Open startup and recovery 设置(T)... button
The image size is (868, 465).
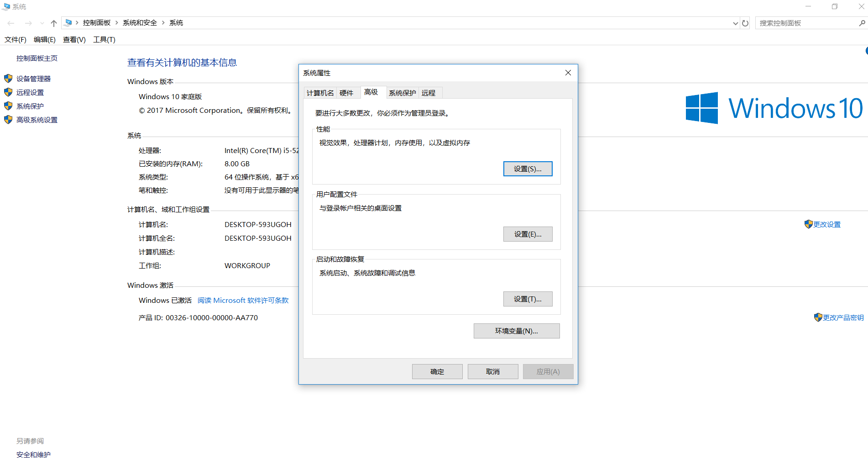coord(528,299)
